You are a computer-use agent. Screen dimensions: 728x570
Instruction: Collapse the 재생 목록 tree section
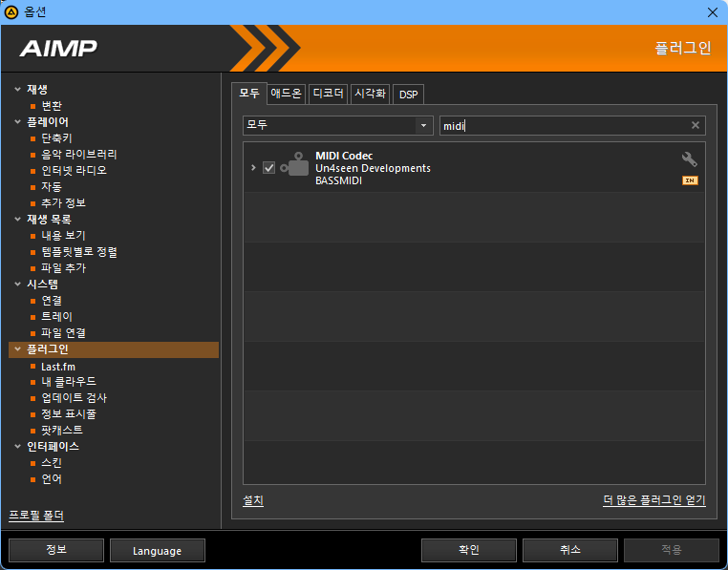tap(17, 219)
